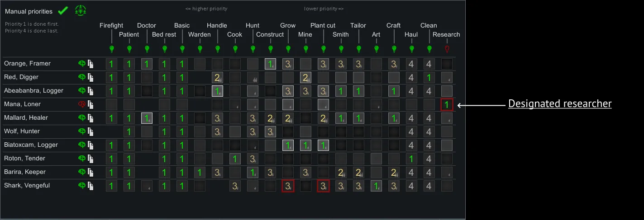This screenshot has width=644, height=220.
Task: Click the copy priorities icon for Orange, Framer
Action: pos(91,64)
